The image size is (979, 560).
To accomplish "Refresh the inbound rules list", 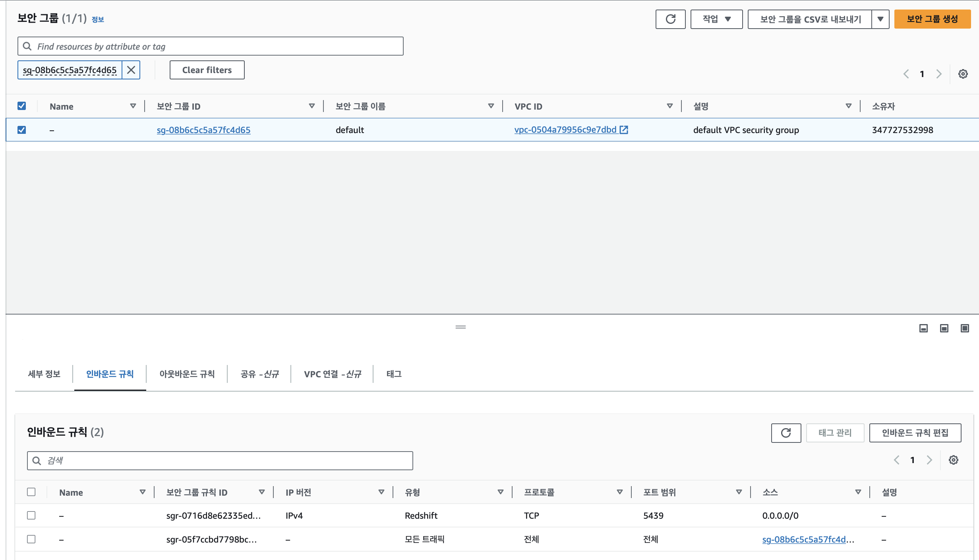I will (786, 433).
